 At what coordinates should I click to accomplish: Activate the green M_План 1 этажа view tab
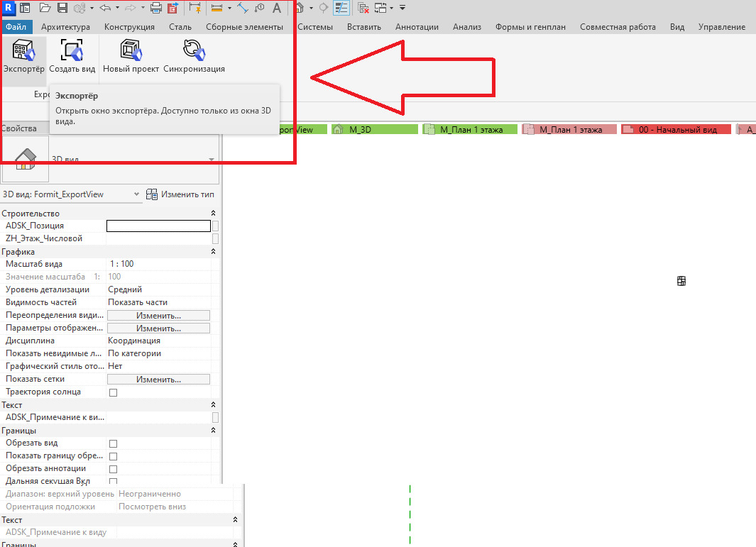tap(470, 129)
